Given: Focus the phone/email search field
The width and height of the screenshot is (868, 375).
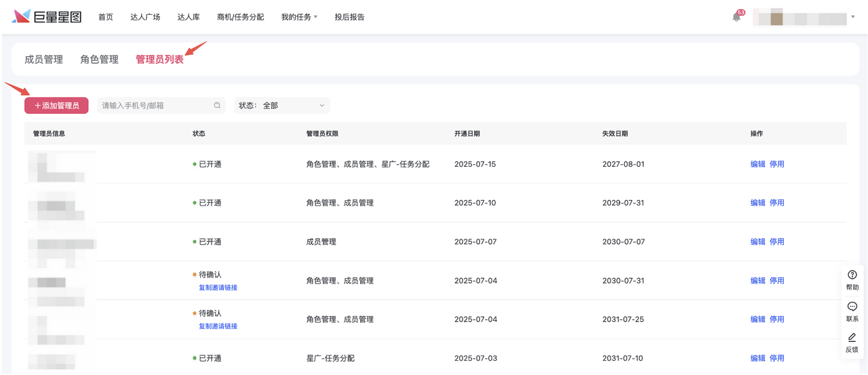Looking at the screenshot, I should (155, 106).
